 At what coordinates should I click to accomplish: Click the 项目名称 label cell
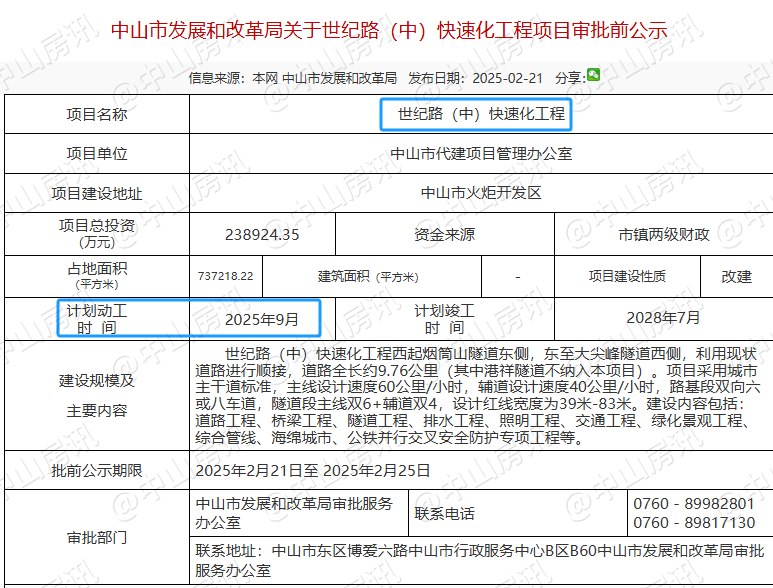click(x=97, y=114)
